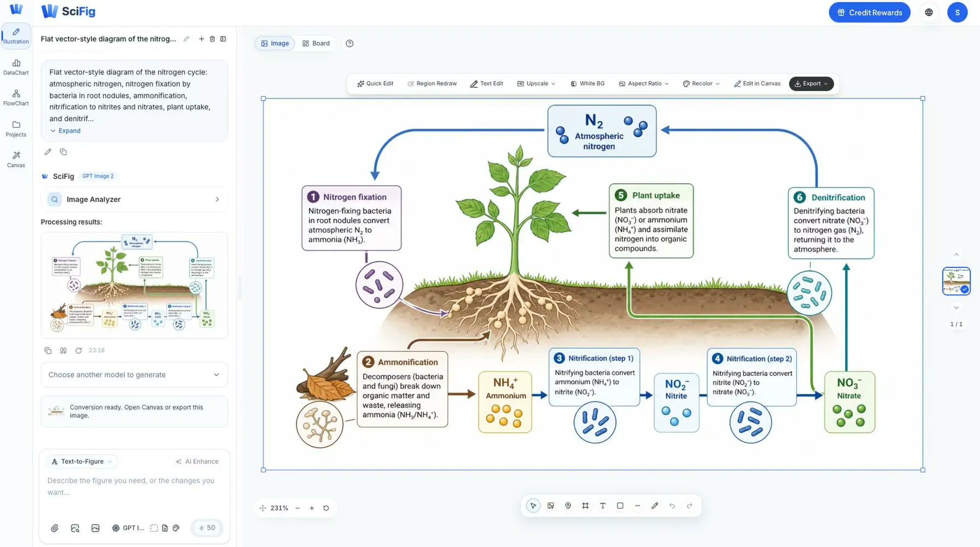Toggle the White BG option

click(587, 84)
